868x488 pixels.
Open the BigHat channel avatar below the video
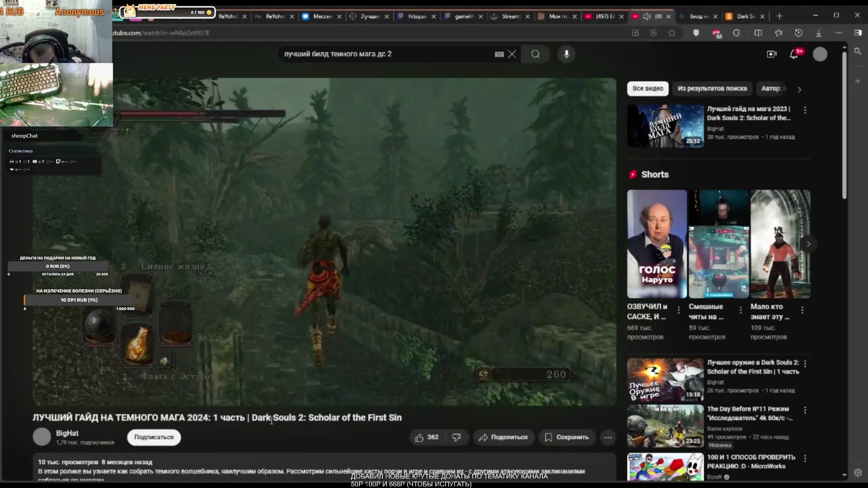tap(42, 436)
